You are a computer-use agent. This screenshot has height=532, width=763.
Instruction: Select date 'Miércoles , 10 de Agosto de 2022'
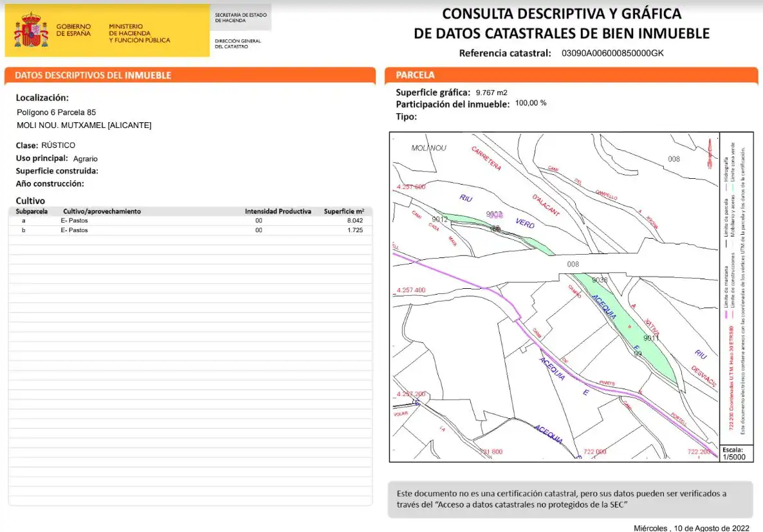[x=692, y=528]
